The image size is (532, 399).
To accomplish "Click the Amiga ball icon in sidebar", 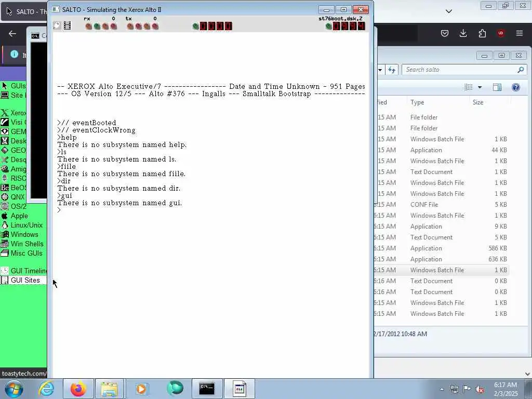I will pos(4,169).
